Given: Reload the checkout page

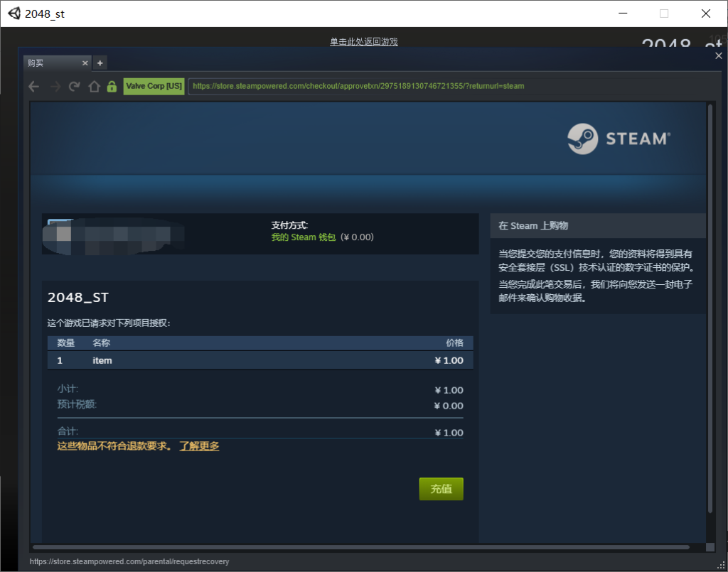Looking at the screenshot, I should 74,86.
